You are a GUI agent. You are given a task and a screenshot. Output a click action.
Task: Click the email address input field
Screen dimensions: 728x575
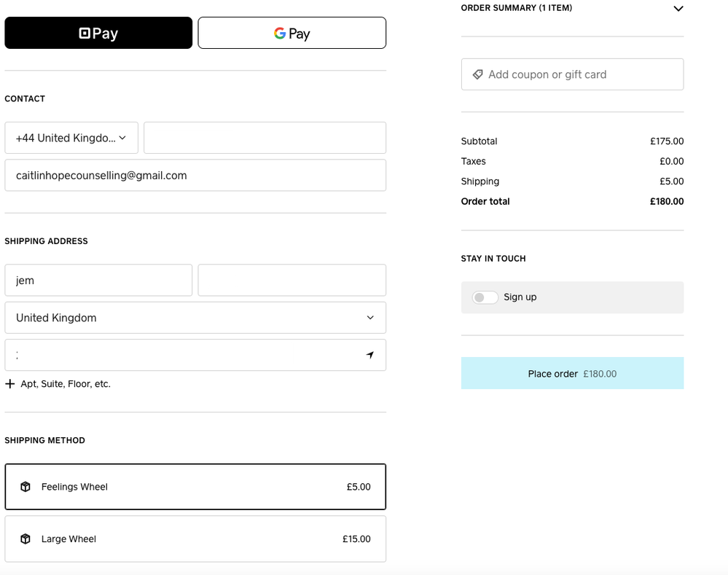(195, 176)
